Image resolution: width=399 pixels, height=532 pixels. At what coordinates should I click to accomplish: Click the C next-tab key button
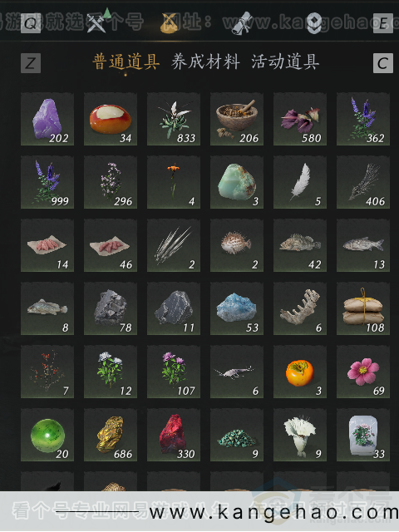383,63
